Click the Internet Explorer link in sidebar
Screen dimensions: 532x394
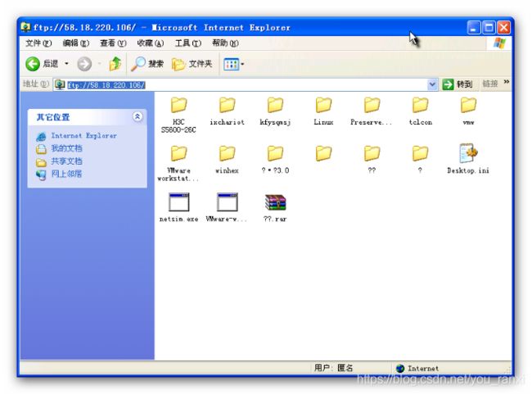coord(83,135)
